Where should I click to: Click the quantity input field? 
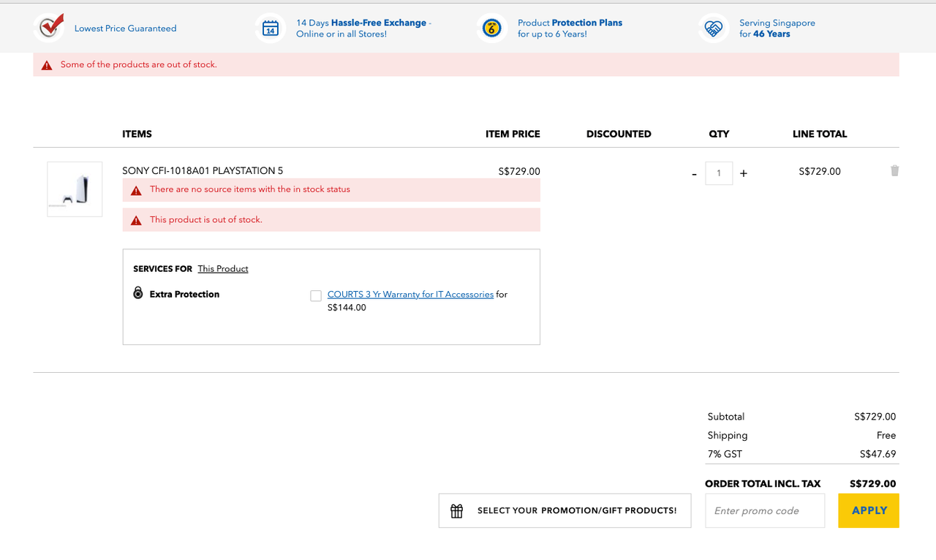719,173
